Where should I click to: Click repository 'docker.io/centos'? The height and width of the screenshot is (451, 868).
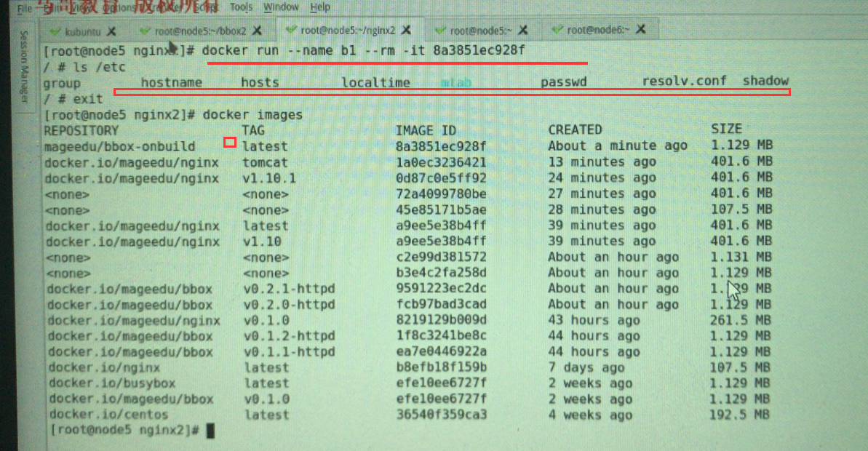point(108,415)
